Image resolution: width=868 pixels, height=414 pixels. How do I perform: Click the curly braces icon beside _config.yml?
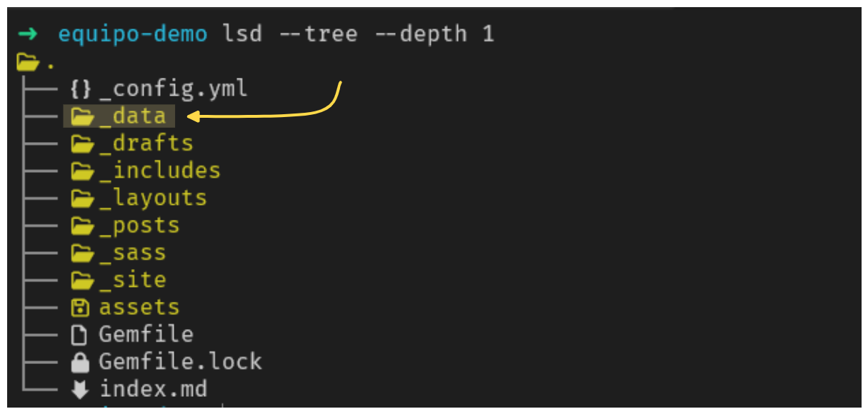coord(81,89)
